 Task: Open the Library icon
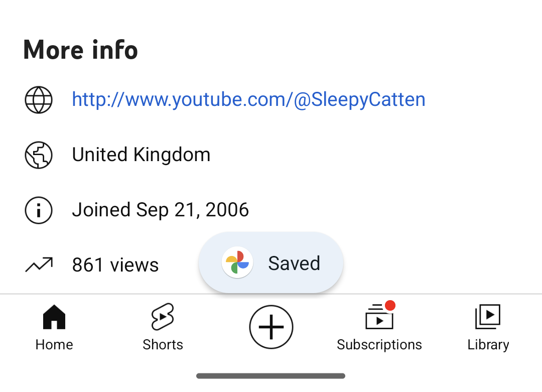488,317
